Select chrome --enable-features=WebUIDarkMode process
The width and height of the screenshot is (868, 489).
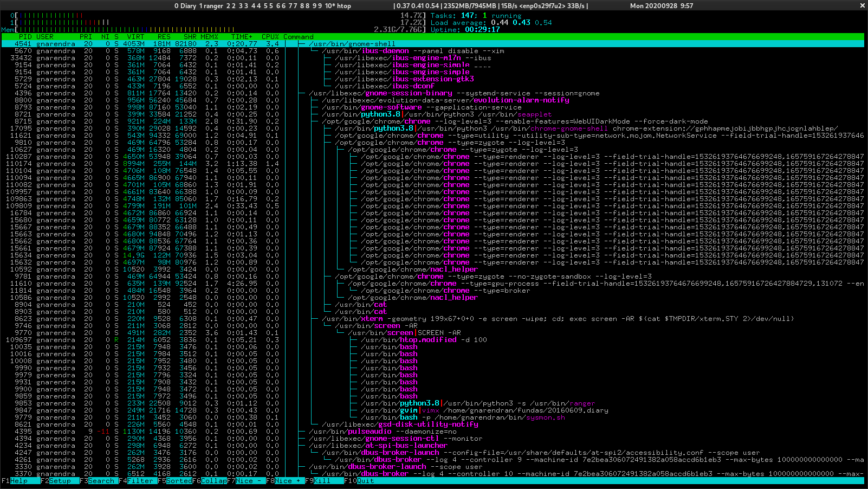click(x=432, y=121)
